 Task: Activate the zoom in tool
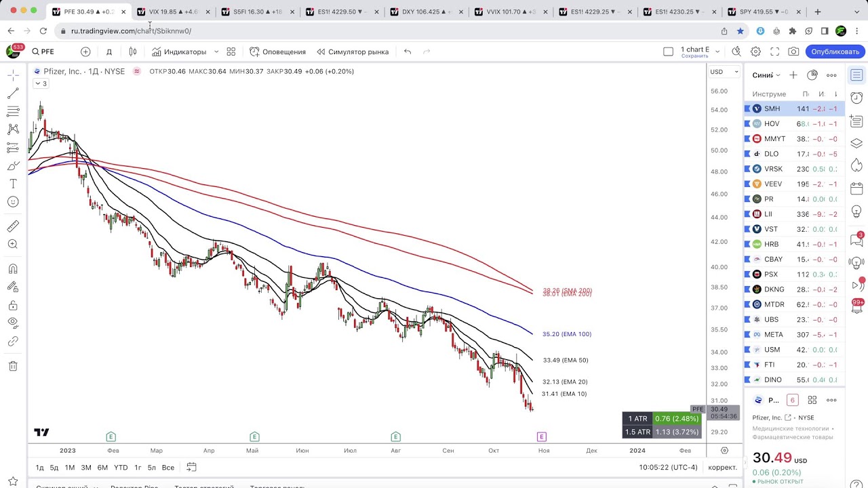(x=13, y=244)
